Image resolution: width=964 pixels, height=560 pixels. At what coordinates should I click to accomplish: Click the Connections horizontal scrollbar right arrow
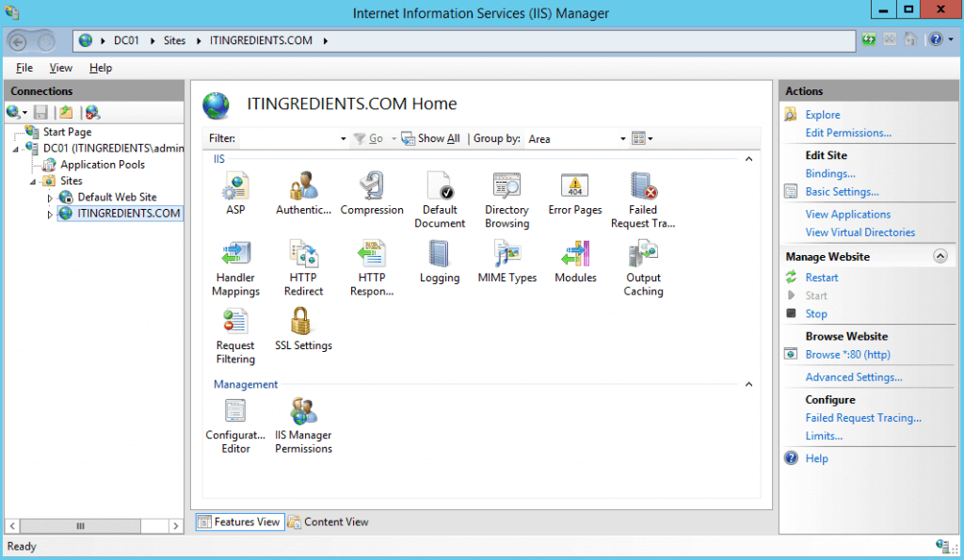pyautogui.click(x=176, y=526)
